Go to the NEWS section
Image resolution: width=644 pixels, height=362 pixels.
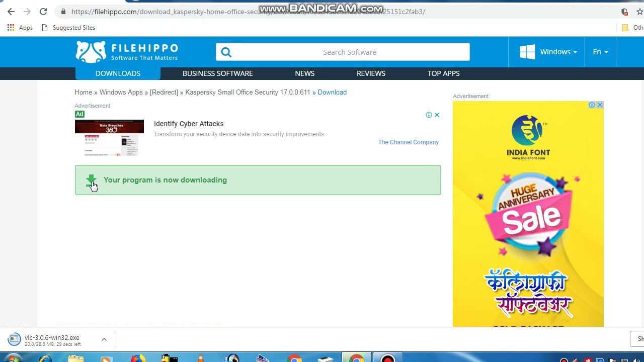tap(304, 73)
